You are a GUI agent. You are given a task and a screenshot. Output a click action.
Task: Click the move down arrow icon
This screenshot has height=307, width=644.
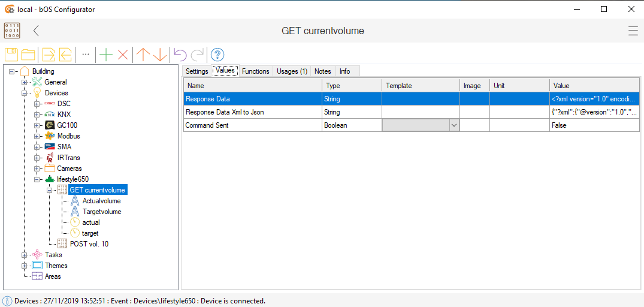160,55
